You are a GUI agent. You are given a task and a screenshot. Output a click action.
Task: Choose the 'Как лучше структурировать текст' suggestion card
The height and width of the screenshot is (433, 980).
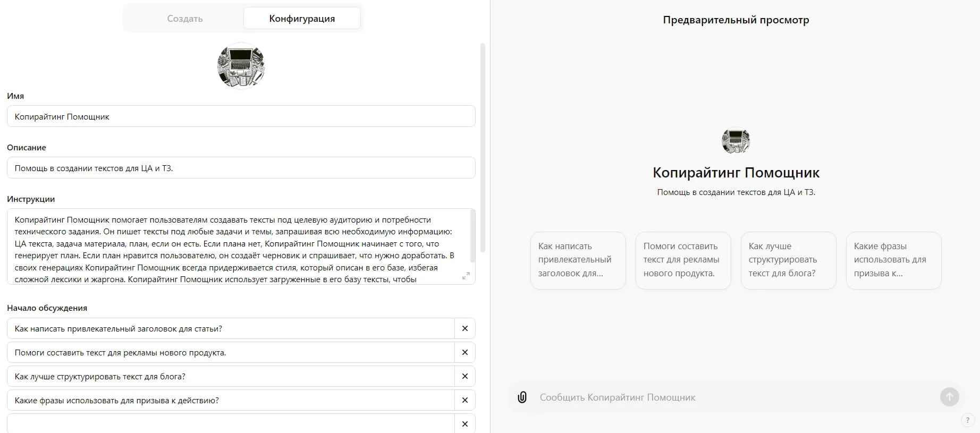pyautogui.click(x=788, y=260)
